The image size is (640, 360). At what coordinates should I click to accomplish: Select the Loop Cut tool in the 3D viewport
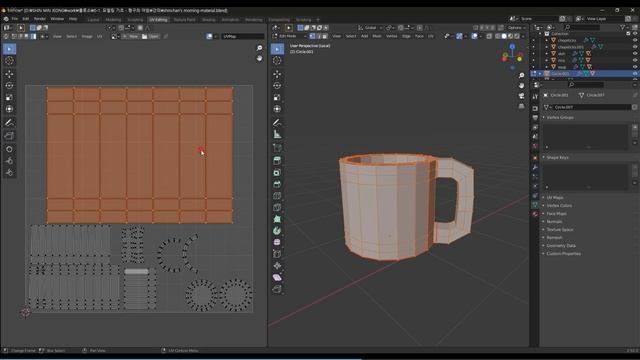point(277,196)
